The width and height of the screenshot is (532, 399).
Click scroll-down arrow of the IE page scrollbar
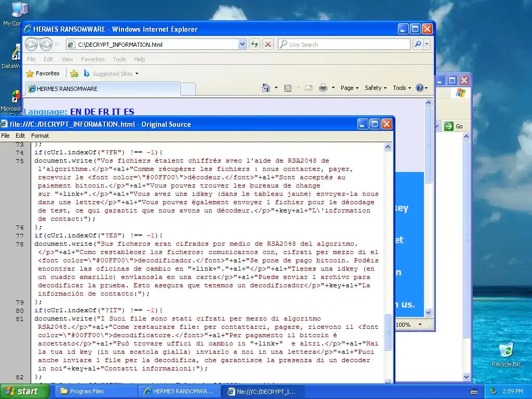coord(428,312)
